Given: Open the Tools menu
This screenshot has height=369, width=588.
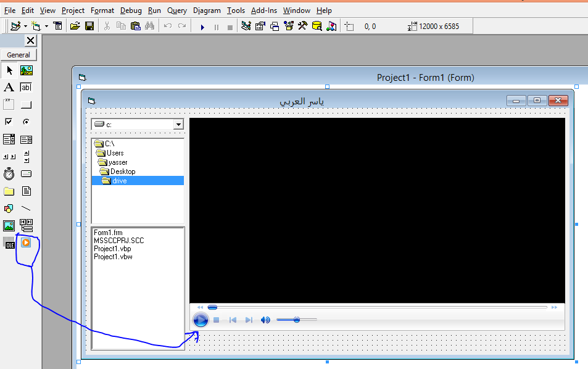Looking at the screenshot, I should pyautogui.click(x=236, y=10).
